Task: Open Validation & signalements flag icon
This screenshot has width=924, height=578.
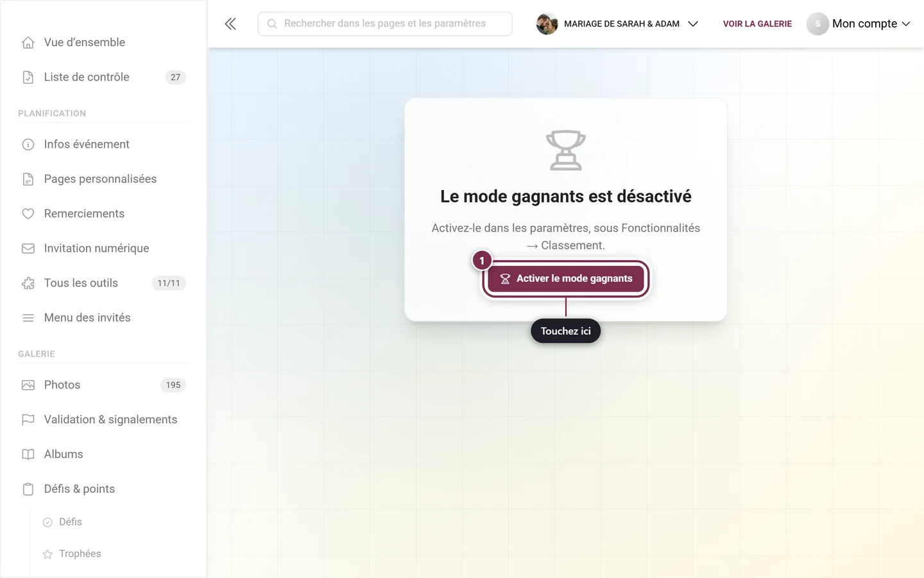Action: 28,420
